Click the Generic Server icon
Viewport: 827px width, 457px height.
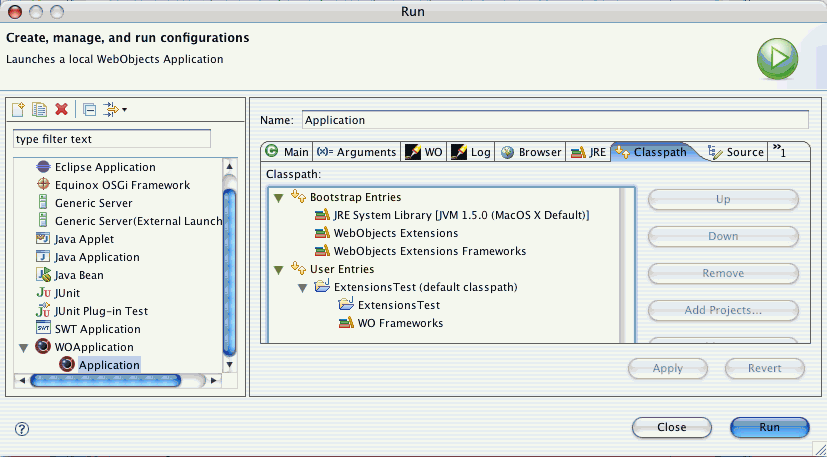[x=43, y=203]
